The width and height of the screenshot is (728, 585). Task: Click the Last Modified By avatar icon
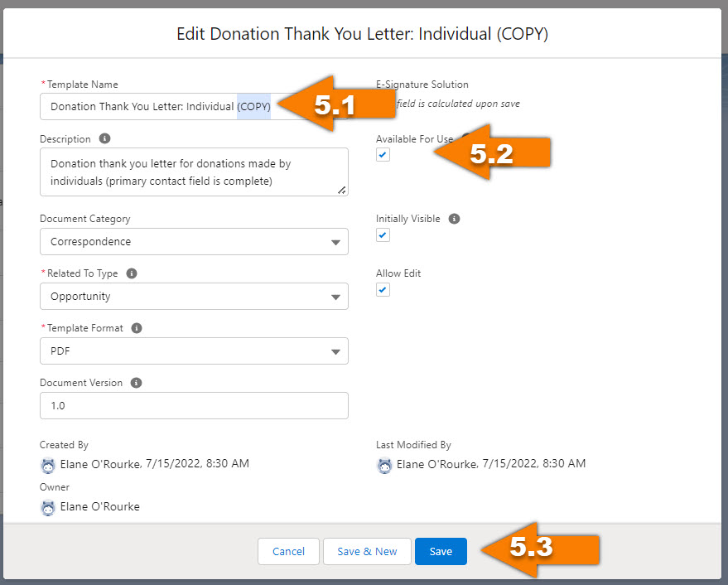pos(384,466)
